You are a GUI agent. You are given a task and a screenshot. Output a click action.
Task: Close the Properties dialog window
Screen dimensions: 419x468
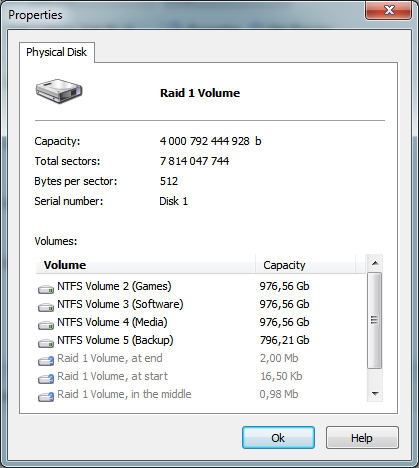[x=389, y=10]
